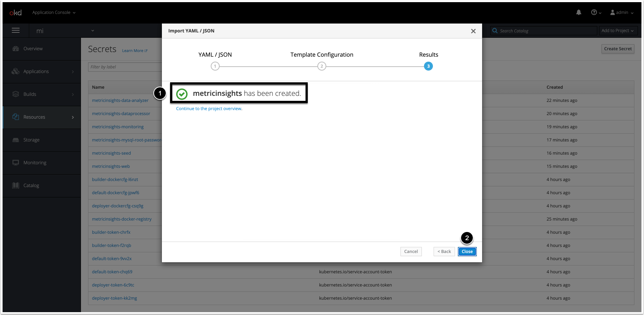Follow Continue to the project overview link

209,109
